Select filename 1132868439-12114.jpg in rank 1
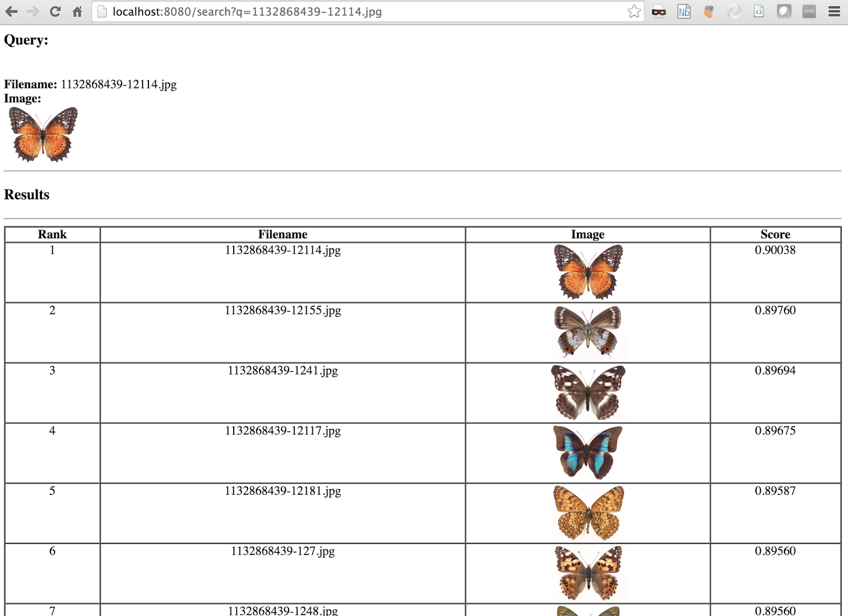The height and width of the screenshot is (616, 848). click(x=282, y=250)
